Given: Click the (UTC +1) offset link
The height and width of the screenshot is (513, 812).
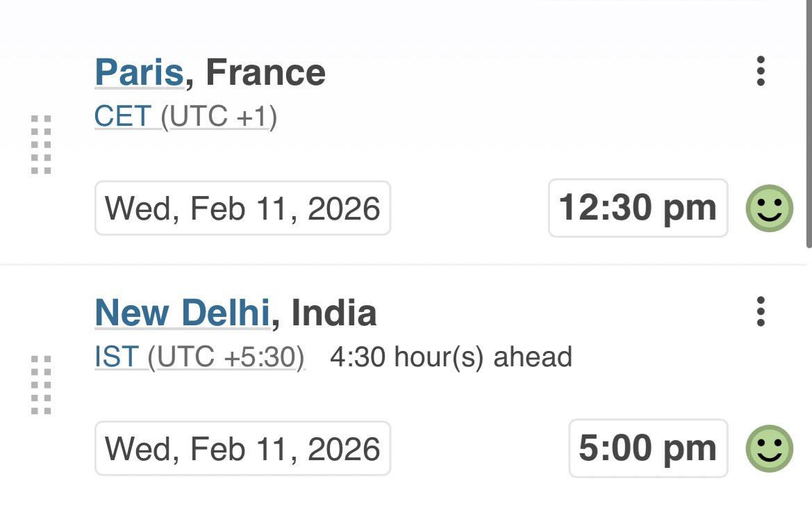Looking at the screenshot, I should [x=219, y=117].
